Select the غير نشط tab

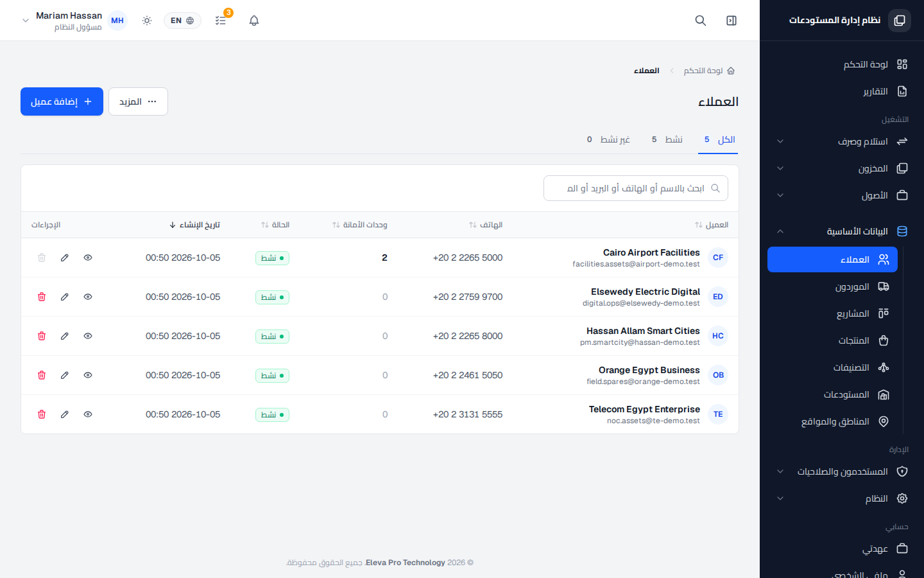pos(608,139)
